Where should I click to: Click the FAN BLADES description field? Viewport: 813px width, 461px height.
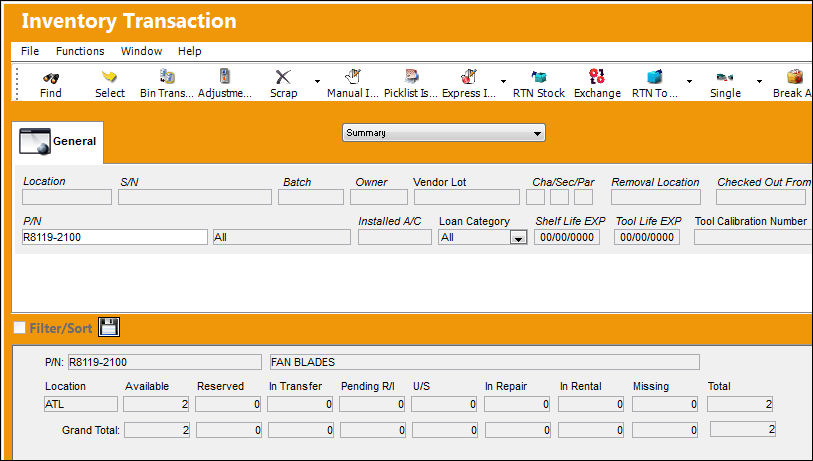point(485,362)
